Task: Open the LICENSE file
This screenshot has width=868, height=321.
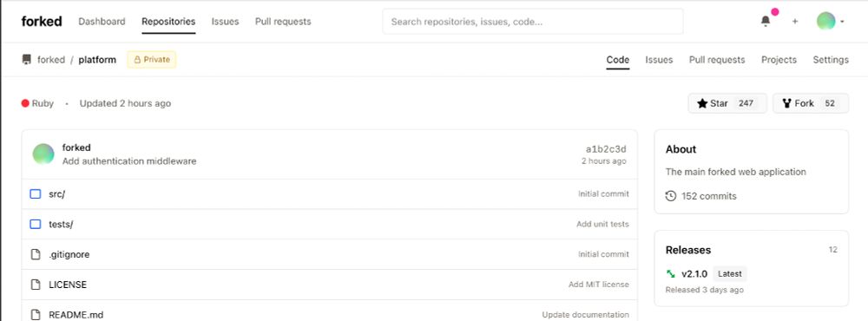Action: point(68,285)
